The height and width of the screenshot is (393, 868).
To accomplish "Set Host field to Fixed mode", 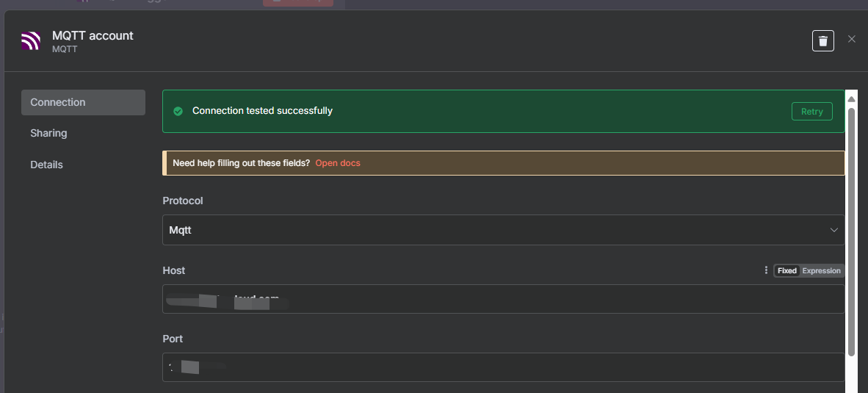I will [x=786, y=270].
